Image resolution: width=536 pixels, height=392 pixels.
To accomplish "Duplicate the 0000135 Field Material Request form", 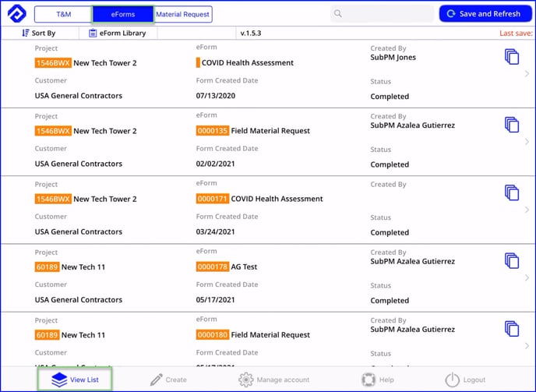I will pyautogui.click(x=512, y=125).
